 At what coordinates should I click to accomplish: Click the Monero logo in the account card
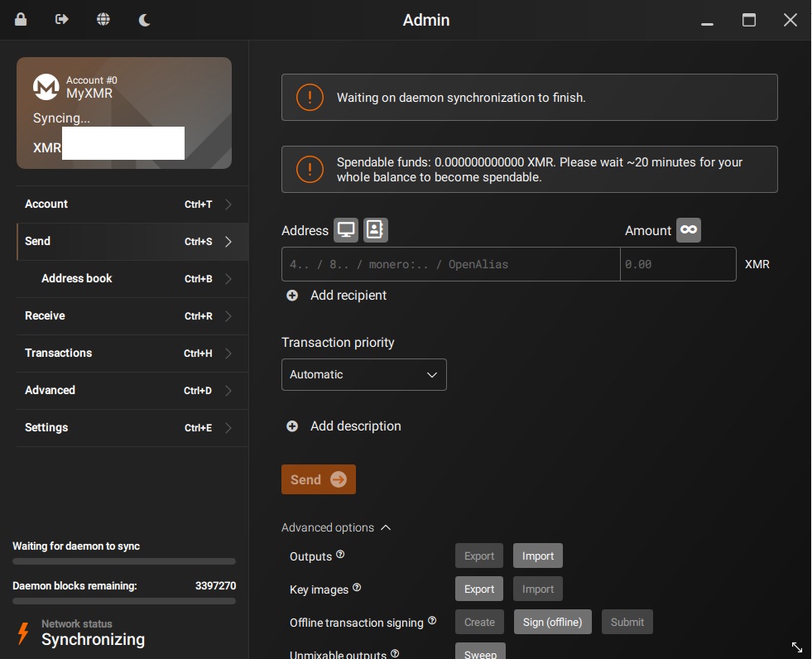tap(46, 87)
